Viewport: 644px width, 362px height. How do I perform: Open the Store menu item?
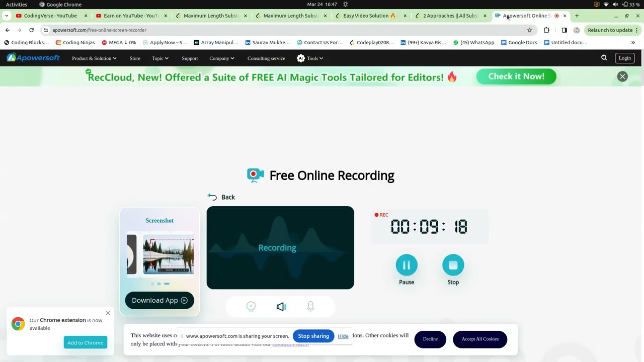point(135,58)
